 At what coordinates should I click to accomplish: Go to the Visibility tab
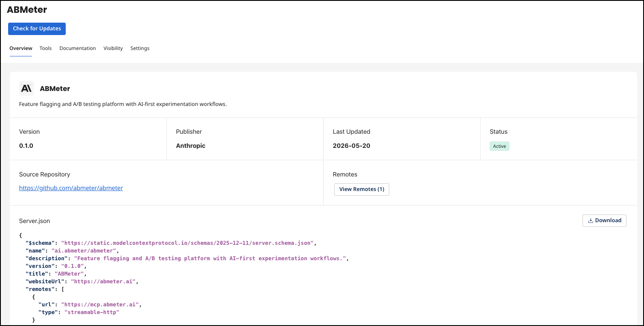(113, 48)
